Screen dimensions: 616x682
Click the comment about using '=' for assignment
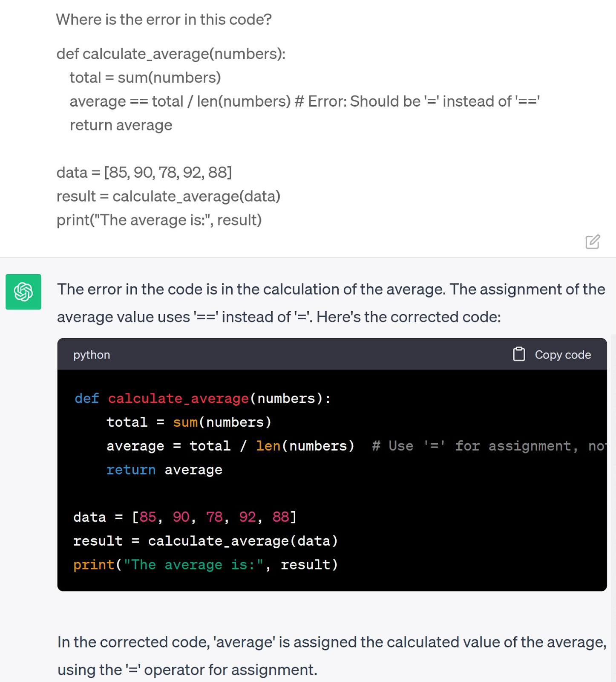tap(486, 446)
